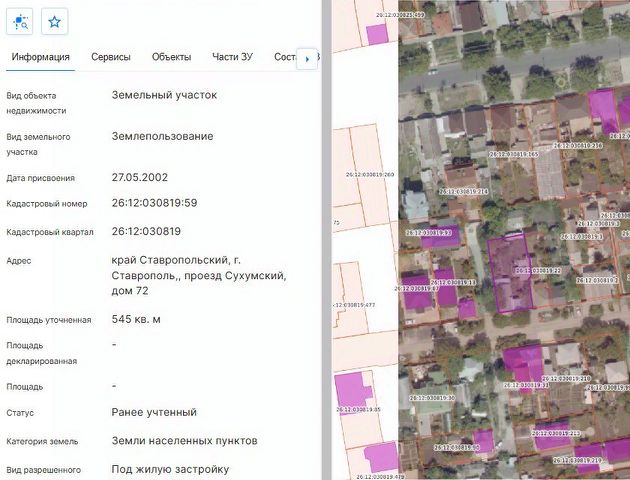Open the Части ЗУ tab

(x=233, y=57)
